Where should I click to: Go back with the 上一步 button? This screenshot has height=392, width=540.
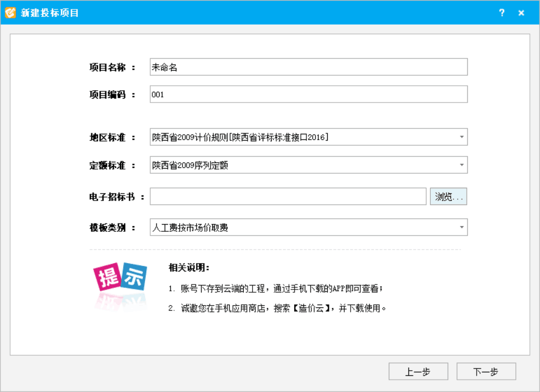[x=418, y=372]
